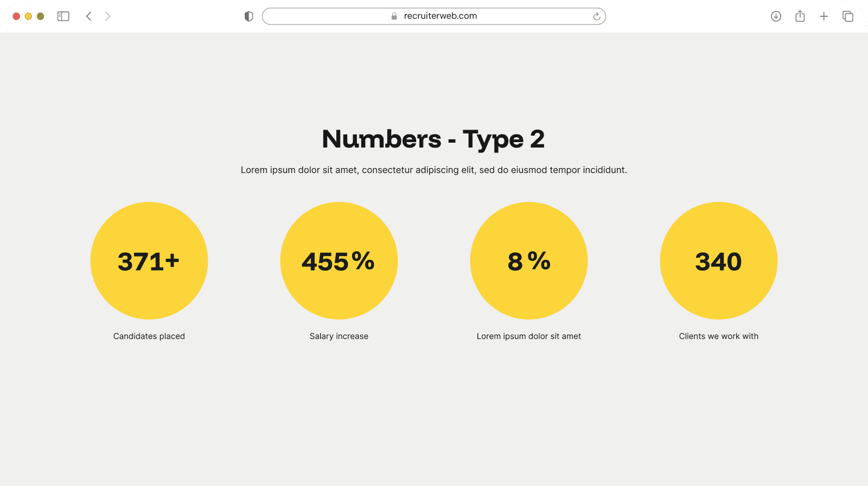Click the Clients we work with label
868x486 pixels.
pos(719,336)
